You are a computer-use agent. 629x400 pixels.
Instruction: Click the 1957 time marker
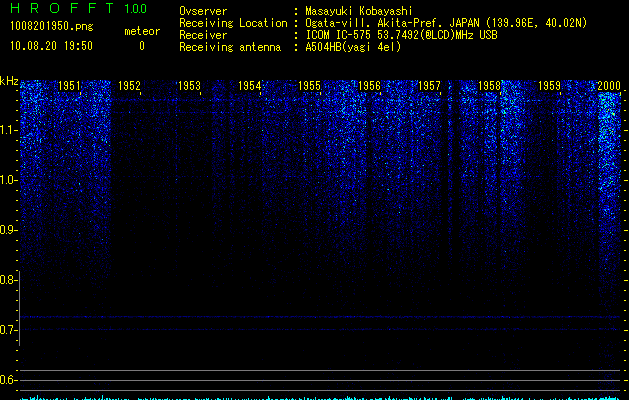[429, 86]
